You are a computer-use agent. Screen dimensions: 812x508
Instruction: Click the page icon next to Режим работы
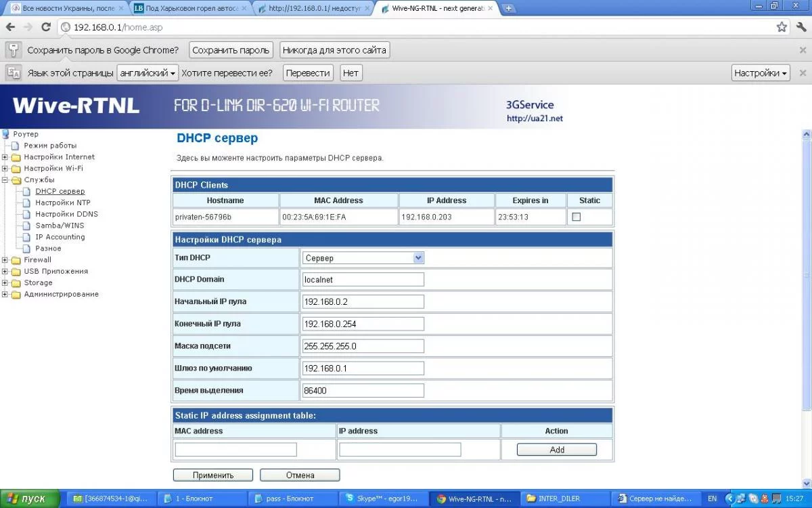(16, 146)
